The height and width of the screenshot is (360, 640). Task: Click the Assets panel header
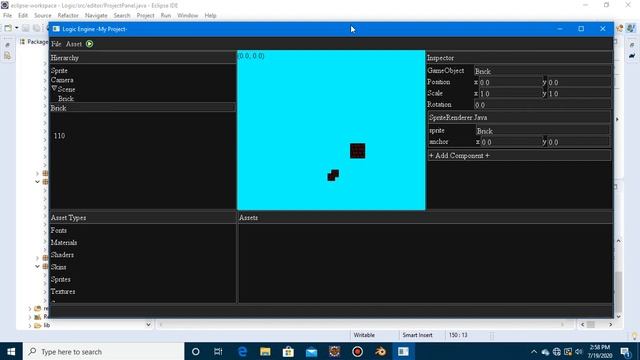pyautogui.click(x=425, y=218)
